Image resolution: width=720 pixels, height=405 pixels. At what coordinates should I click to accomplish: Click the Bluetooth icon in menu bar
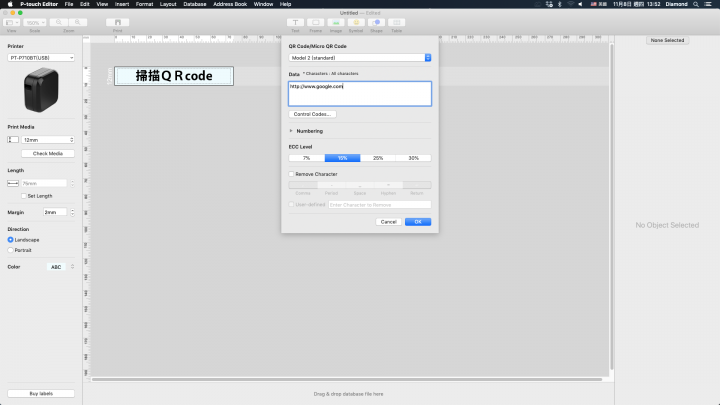[559, 4]
